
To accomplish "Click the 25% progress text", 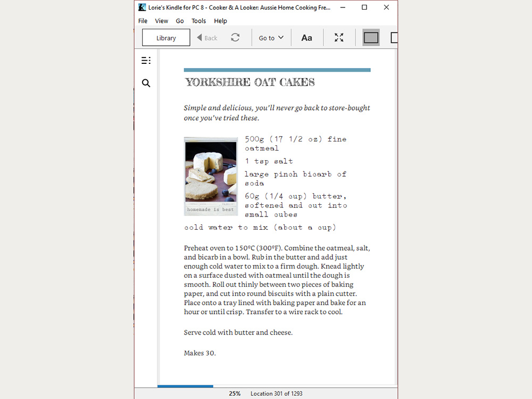I will 235,394.
